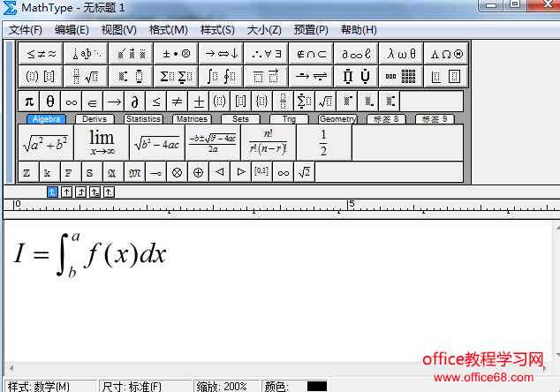Switch to the Geometry tab

click(x=337, y=119)
